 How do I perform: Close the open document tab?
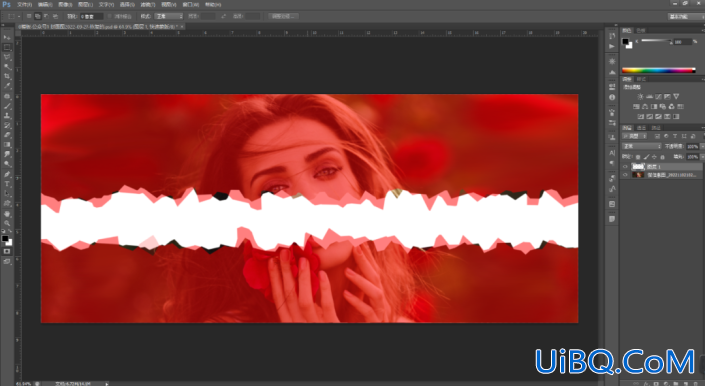(x=183, y=27)
